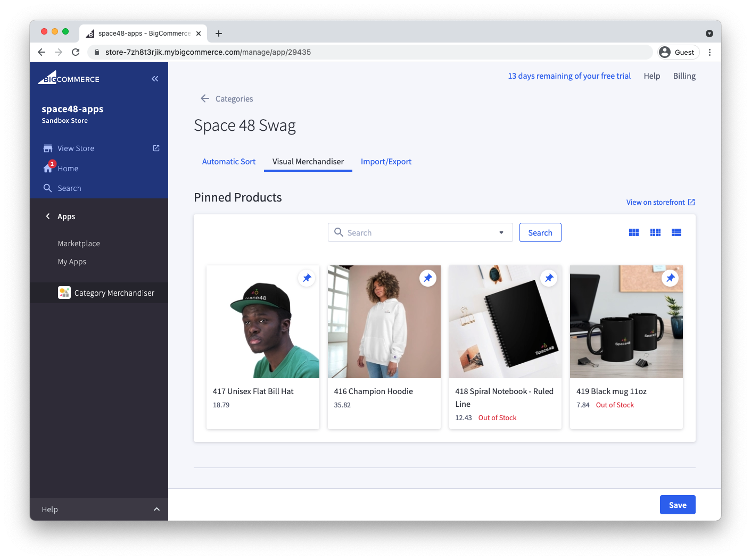Open a new browser tab
The image size is (751, 560).
[x=219, y=34]
